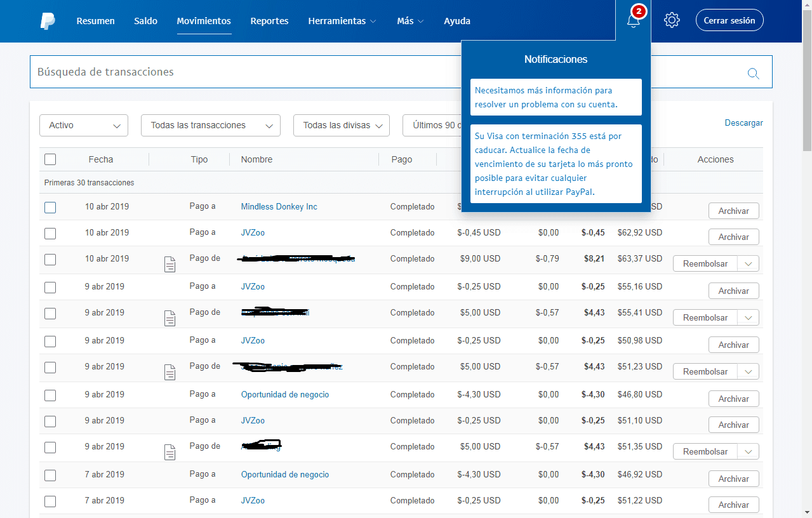Open document icon for $51,23 balance row
Viewport: 812px width, 518px height.
click(x=170, y=372)
